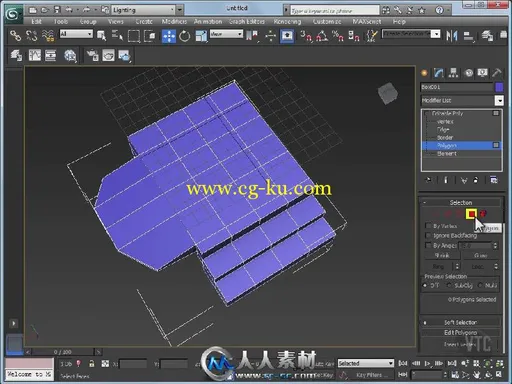Open the Schematic View icon
This screenshot has height=384, width=512.
pyautogui.click(x=51, y=55)
